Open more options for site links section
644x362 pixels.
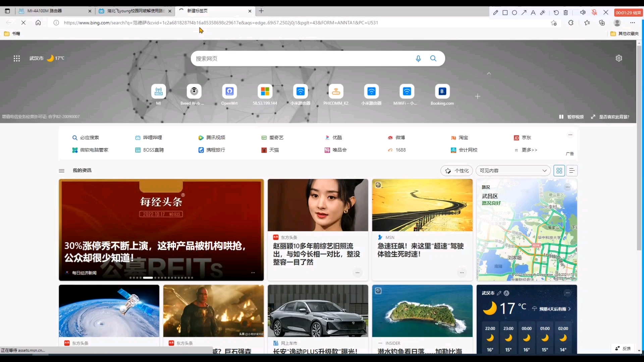[570, 135]
